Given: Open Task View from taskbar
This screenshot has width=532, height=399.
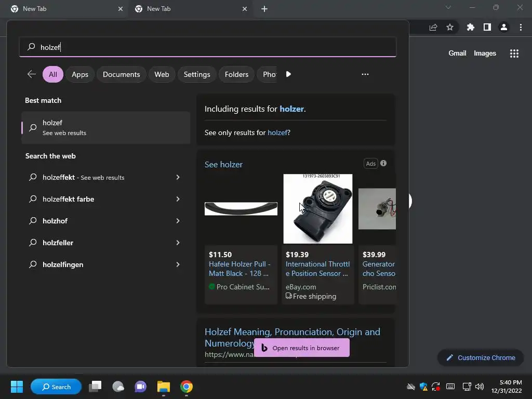Looking at the screenshot, I should (95, 387).
